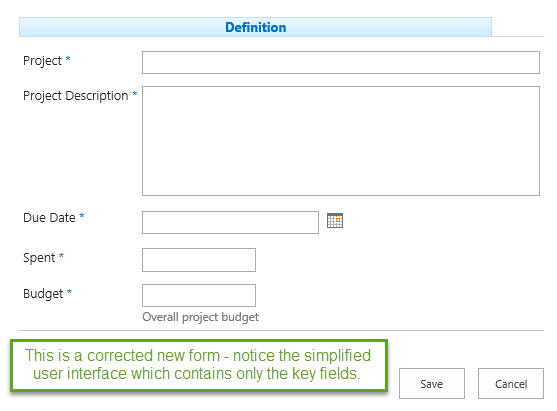The height and width of the screenshot is (411, 557).
Task: Click the green corrected form note
Action: (199, 366)
